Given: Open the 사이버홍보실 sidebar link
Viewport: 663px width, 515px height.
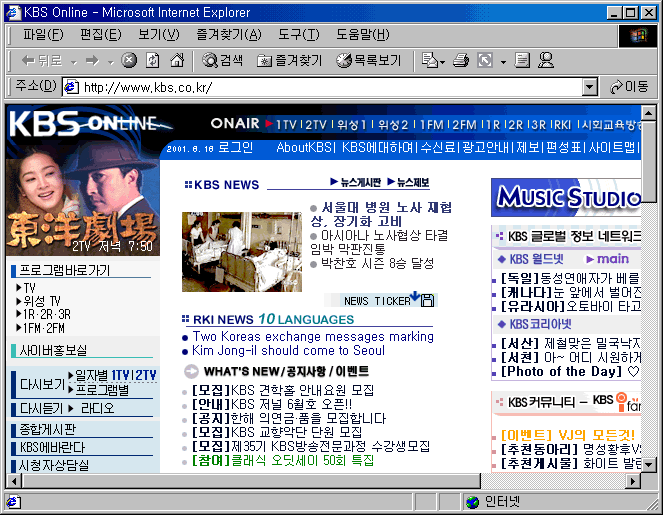Looking at the screenshot, I should [x=53, y=350].
